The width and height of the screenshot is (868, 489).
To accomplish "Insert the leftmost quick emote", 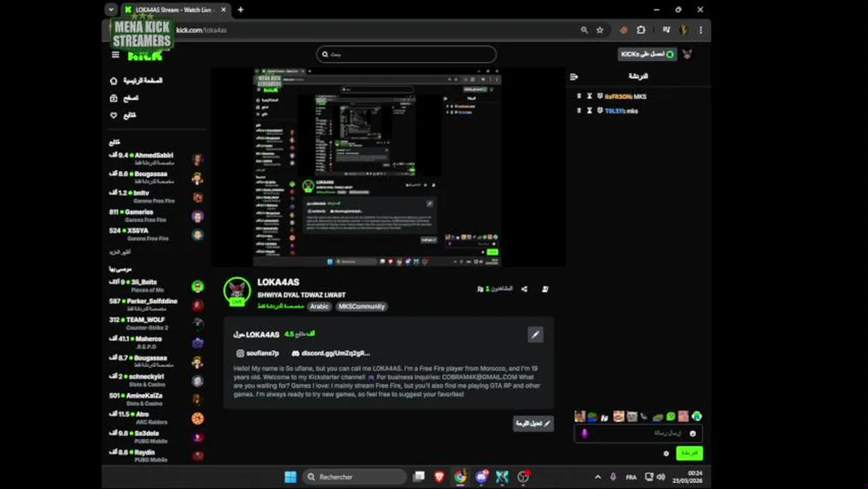I will (x=579, y=416).
